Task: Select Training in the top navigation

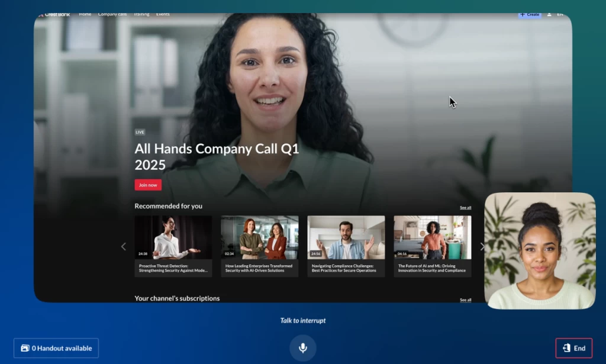Action: point(141,15)
